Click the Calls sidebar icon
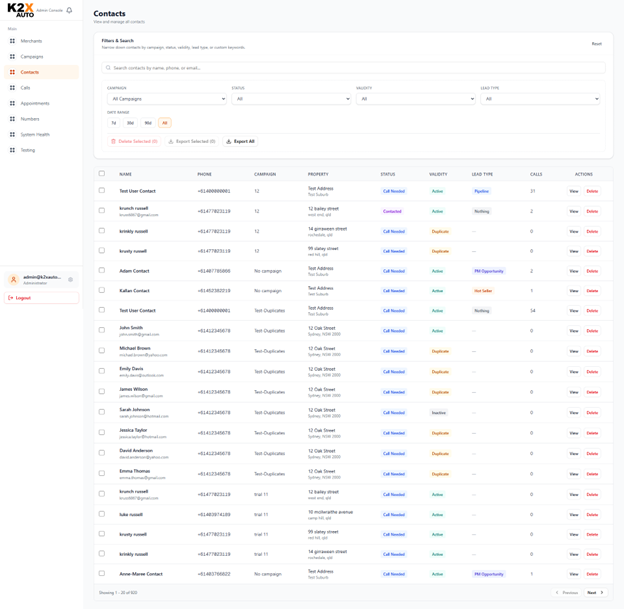Viewport: 624px width, 609px height. coord(12,88)
